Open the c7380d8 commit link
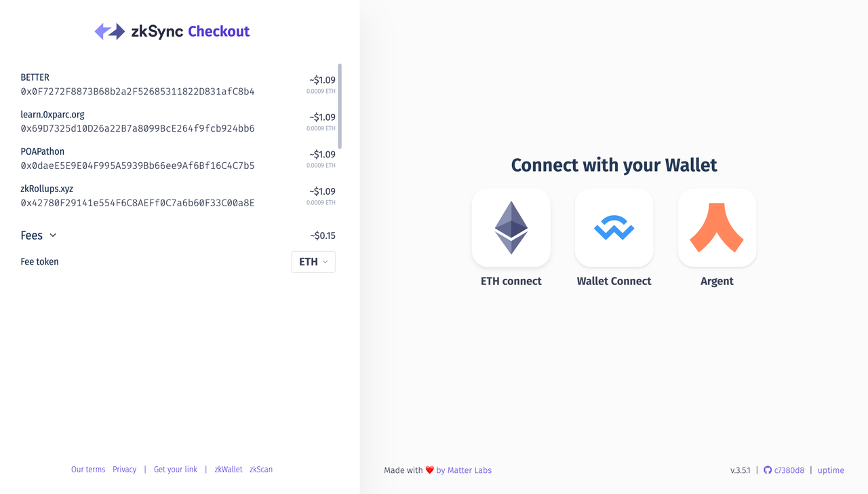Screen dimensions: 868x494 pos(789,470)
